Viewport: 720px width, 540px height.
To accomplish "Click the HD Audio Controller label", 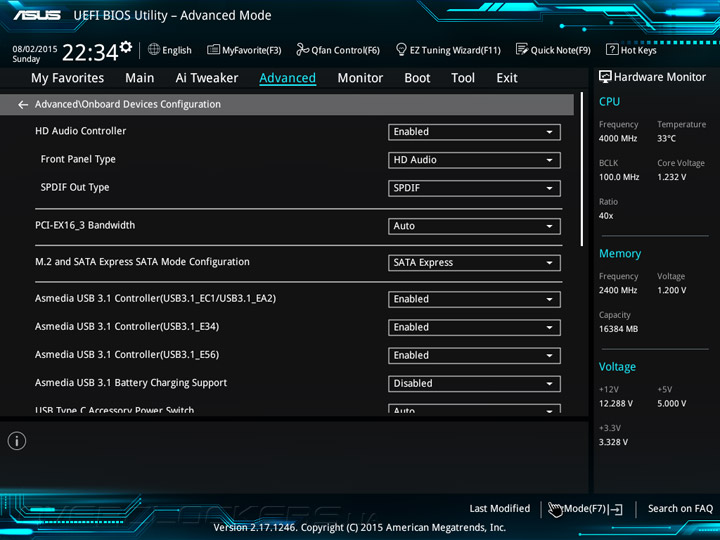I will [80, 131].
